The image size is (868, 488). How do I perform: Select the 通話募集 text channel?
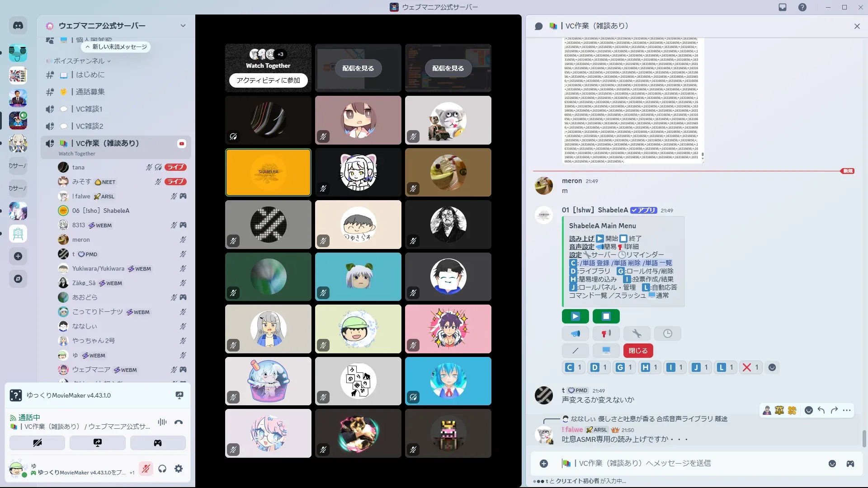90,92
